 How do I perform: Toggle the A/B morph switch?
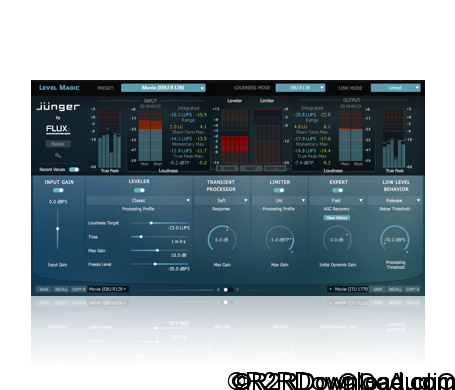[228, 290]
